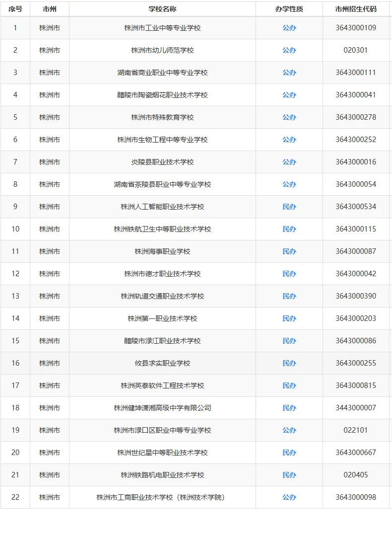Click 民办 for 株洲世纪星中等职业技术学校
This screenshot has height=538, width=392.
click(289, 453)
